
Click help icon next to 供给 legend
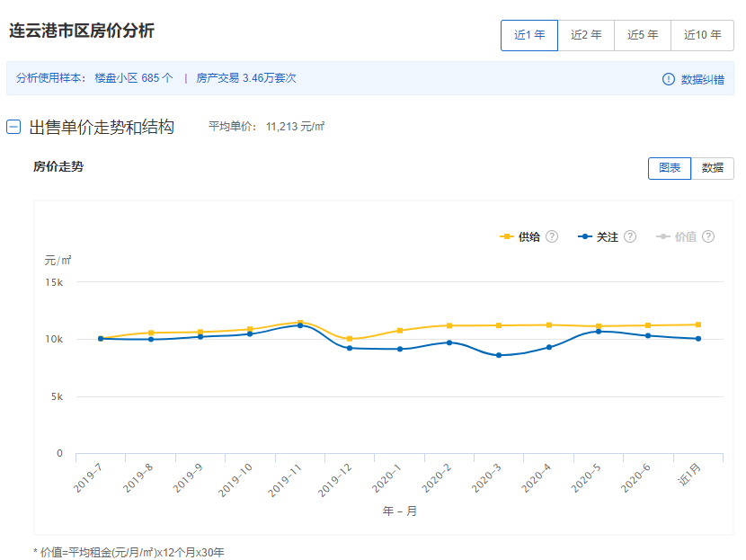552,236
